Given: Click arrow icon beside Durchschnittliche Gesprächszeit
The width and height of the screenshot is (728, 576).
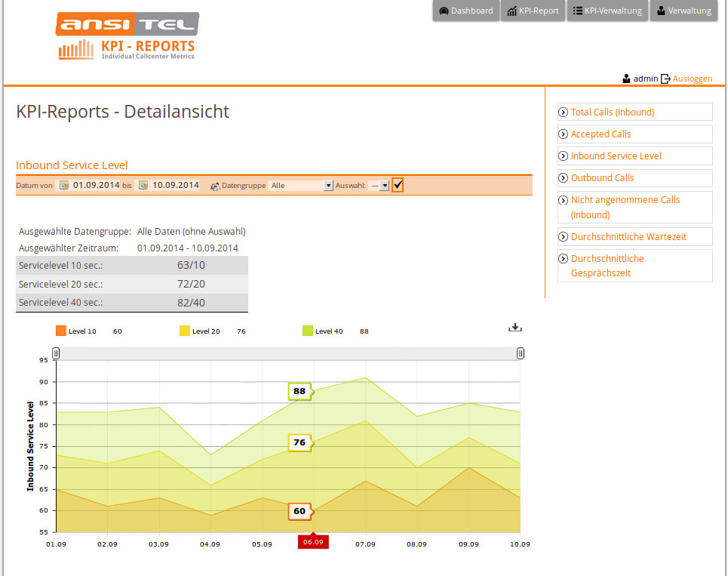Looking at the screenshot, I should pos(564,259).
